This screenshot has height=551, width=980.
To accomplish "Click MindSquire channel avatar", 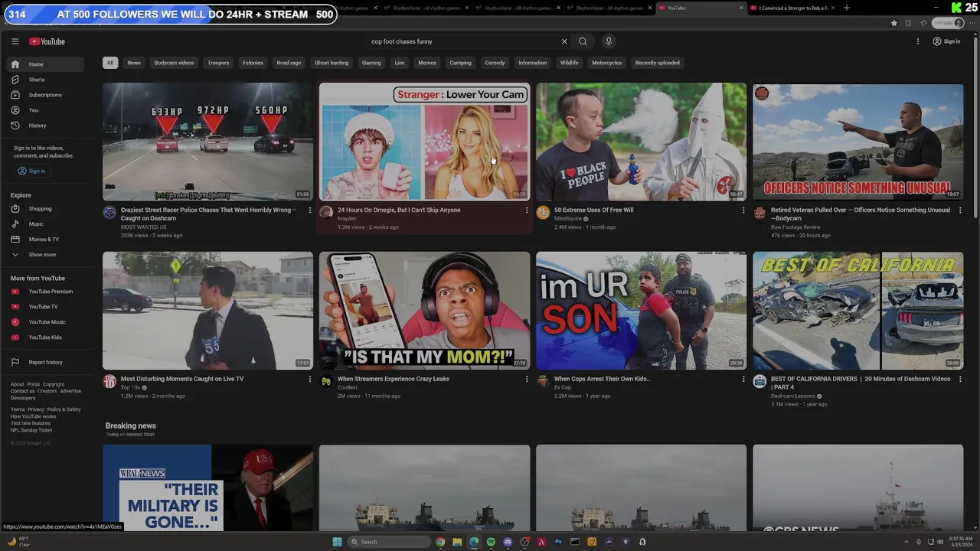I will click(543, 213).
